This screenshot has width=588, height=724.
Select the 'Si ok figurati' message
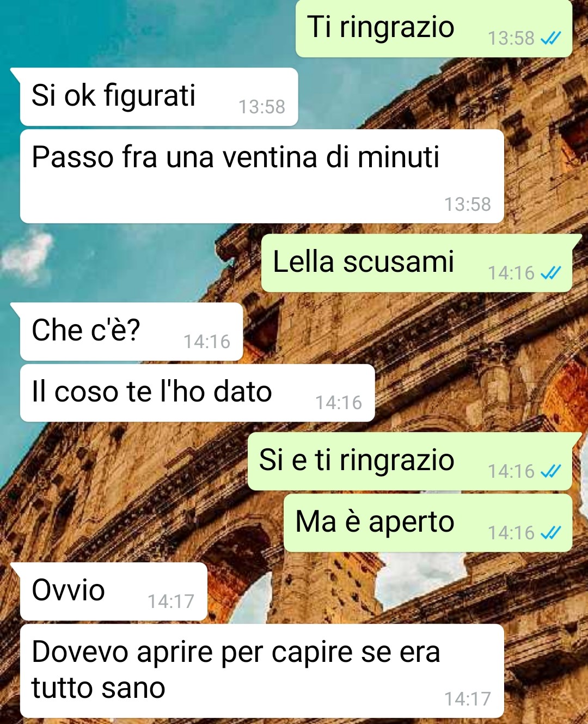click(159, 97)
